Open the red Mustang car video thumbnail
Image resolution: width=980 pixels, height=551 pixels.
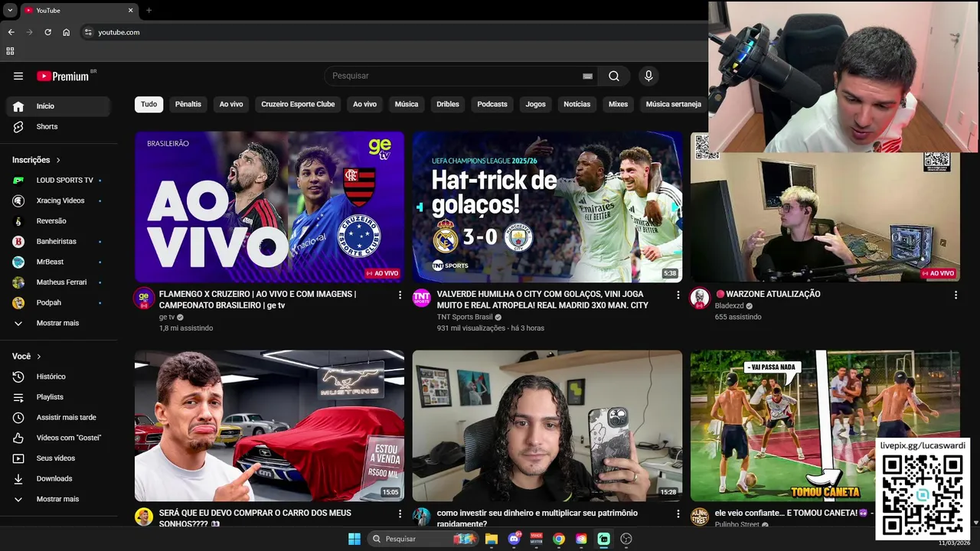[269, 425]
